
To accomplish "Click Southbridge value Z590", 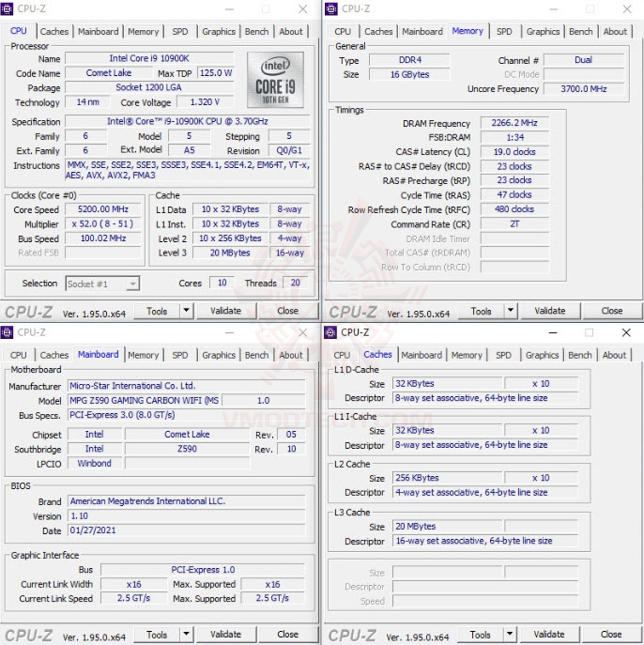I will 187,449.
